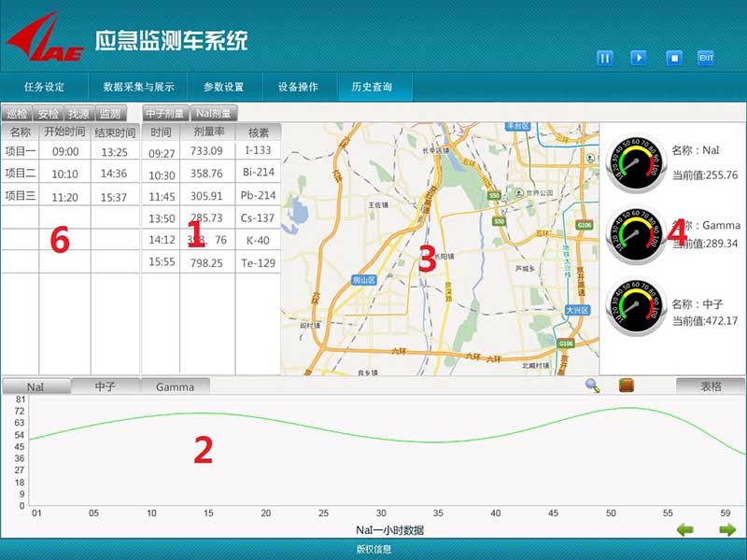Screen dimensions: 747x560
Task: Click the I-133 nuclide cell
Action: pyautogui.click(x=259, y=150)
